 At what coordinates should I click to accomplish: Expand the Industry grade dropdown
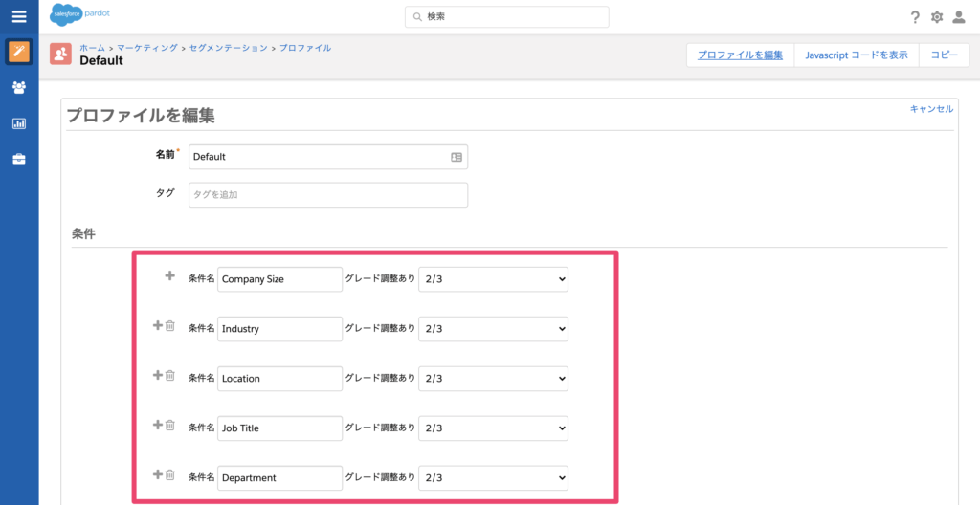click(x=494, y=329)
